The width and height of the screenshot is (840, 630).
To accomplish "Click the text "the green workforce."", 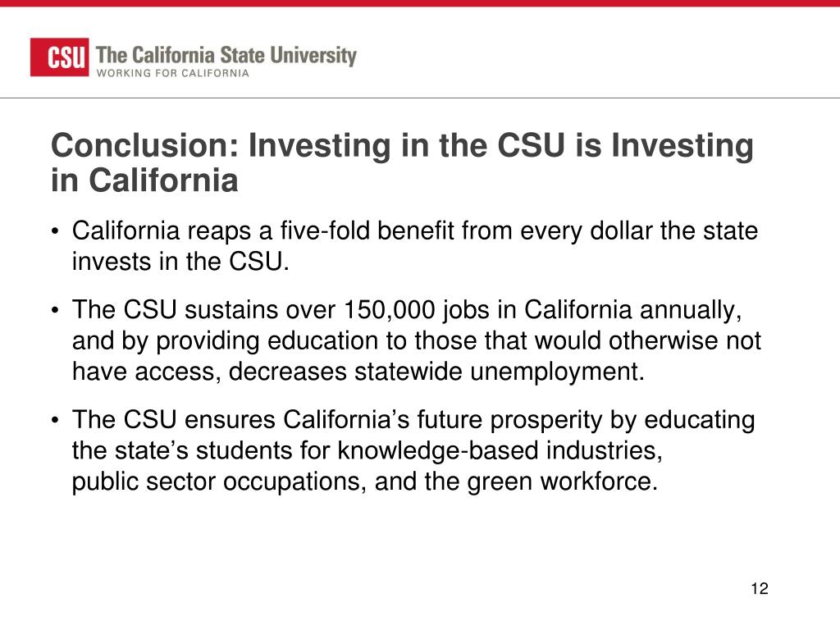I will [x=541, y=481].
